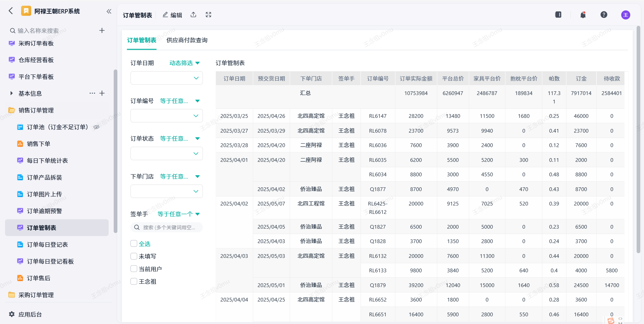Open 下单门店 condition dropdown
Screen dimensions: 644x324
click(180, 176)
